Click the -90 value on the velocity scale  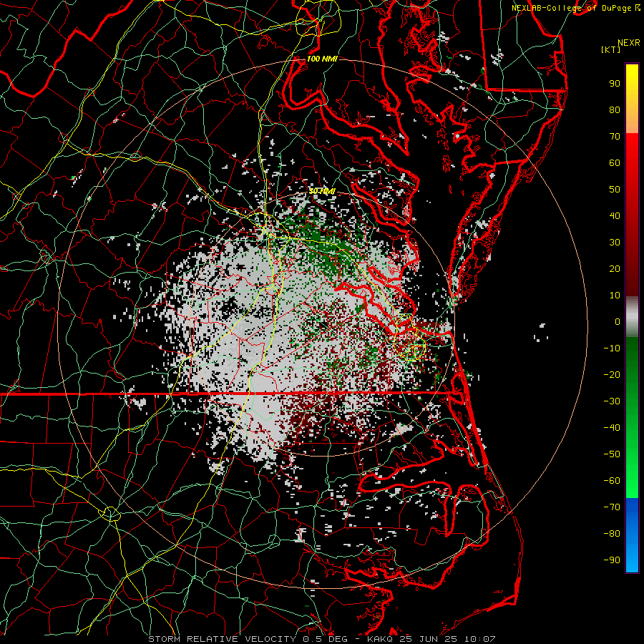coord(612,560)
